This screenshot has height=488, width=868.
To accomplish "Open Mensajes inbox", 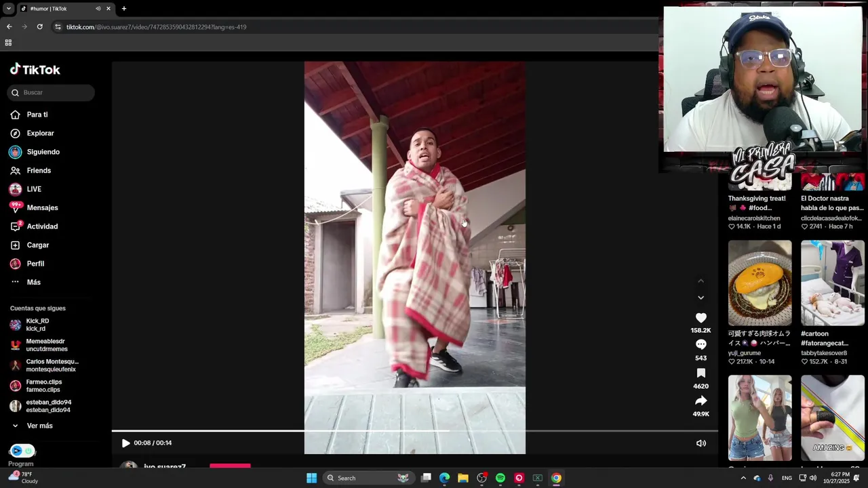I will 34,208.
